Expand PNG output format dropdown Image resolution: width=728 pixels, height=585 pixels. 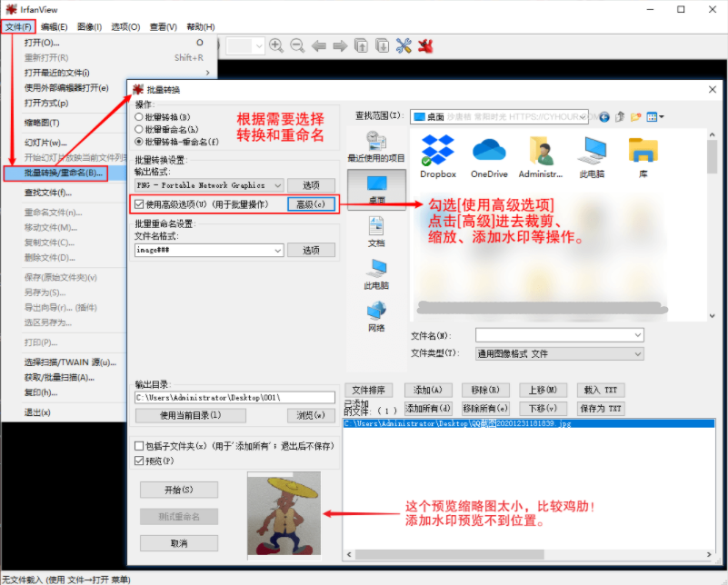(277, 185)
